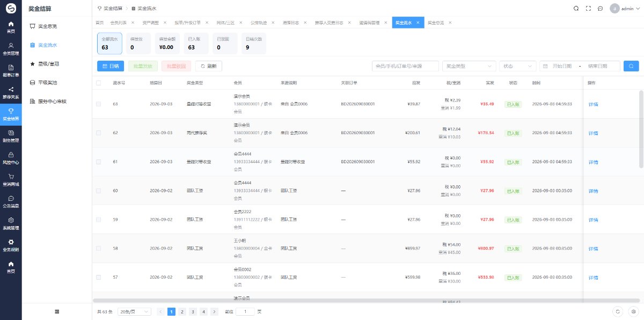Open the 20条/页 page size dropdown
The image size is (644, 320).
click(134, 311)
